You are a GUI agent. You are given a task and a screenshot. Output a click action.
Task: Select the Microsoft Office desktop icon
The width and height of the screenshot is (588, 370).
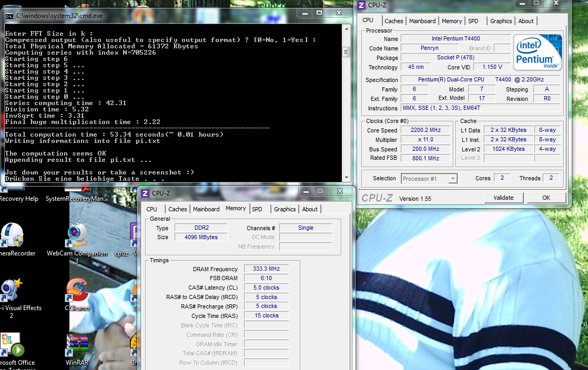(x=13, y=350)
